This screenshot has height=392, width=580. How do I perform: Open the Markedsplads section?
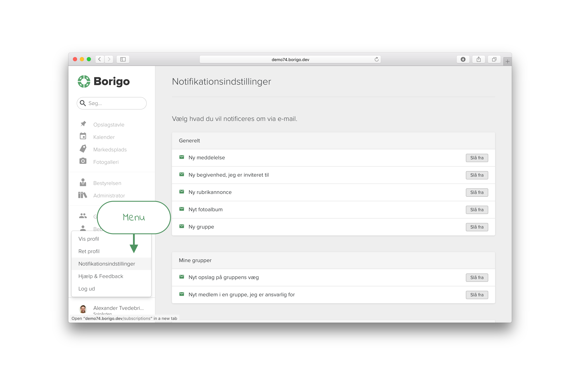110,150
